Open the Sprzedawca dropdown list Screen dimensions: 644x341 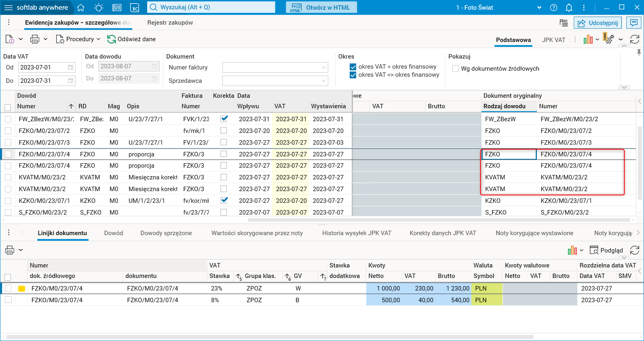(275, 81)
